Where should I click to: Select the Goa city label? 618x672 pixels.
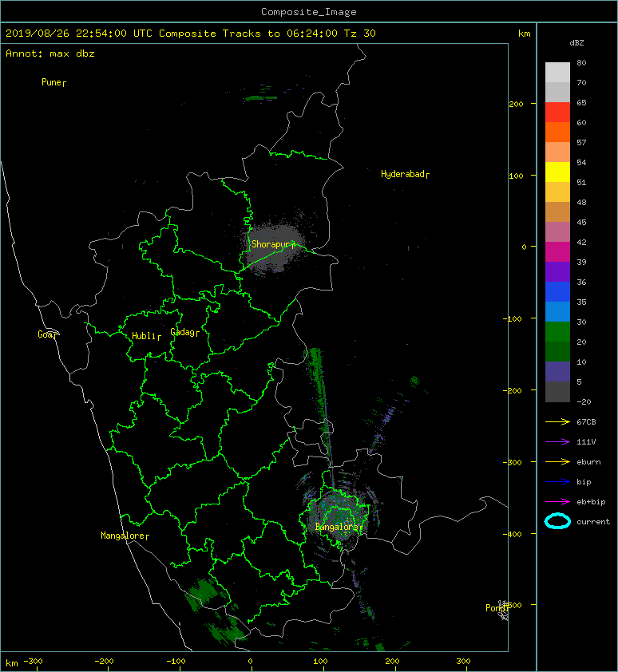point(47,334)
